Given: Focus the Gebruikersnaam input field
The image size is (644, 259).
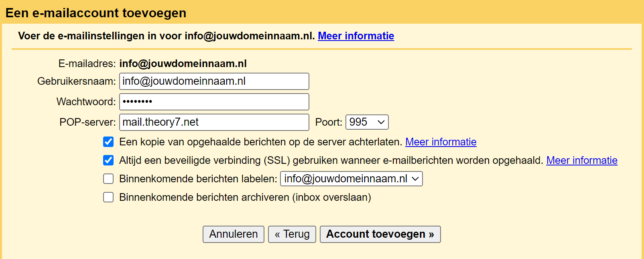Looking at the screenshot, I should 214,82.
